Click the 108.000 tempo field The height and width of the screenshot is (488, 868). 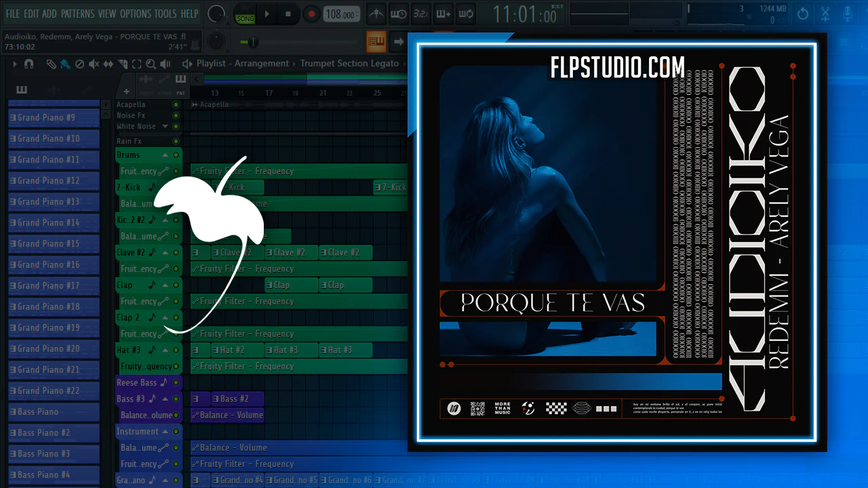tap(342, 14)
